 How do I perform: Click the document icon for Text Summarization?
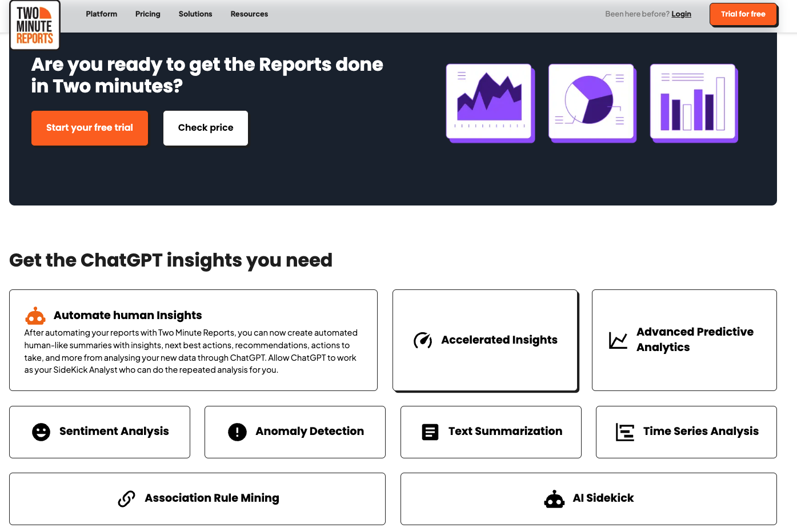click(430, 432)
